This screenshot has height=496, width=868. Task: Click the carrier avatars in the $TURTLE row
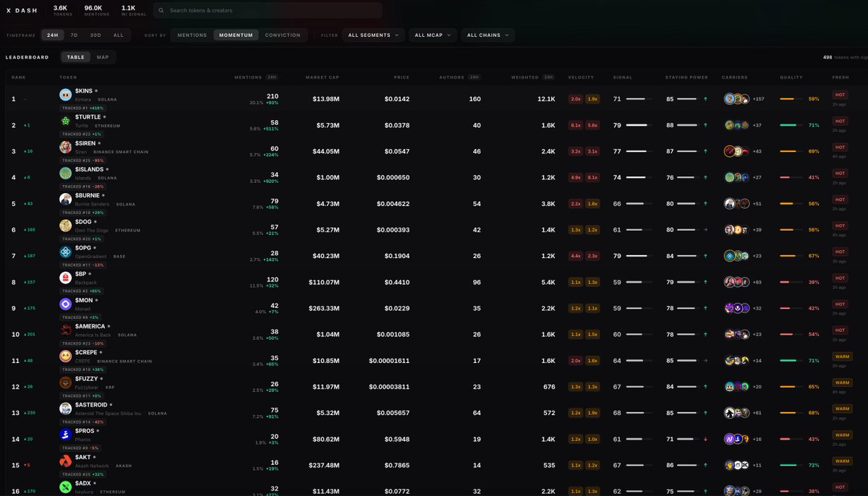[x=737, y=125]
